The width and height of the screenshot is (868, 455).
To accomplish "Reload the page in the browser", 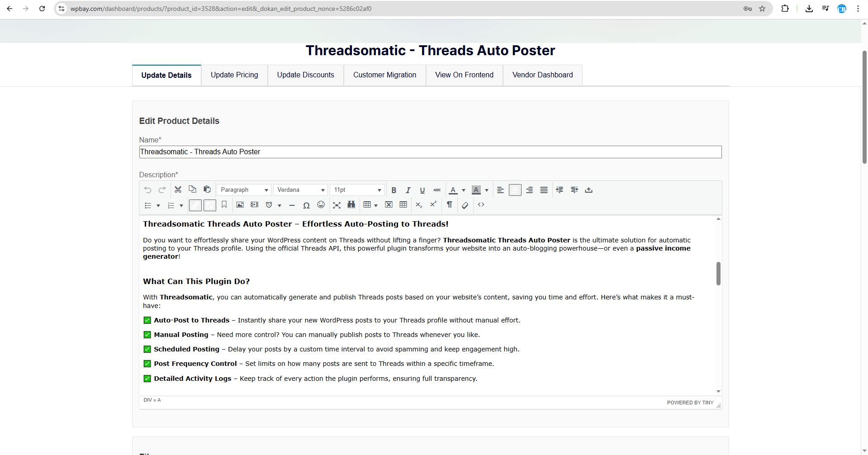I will tap(42, 9).
